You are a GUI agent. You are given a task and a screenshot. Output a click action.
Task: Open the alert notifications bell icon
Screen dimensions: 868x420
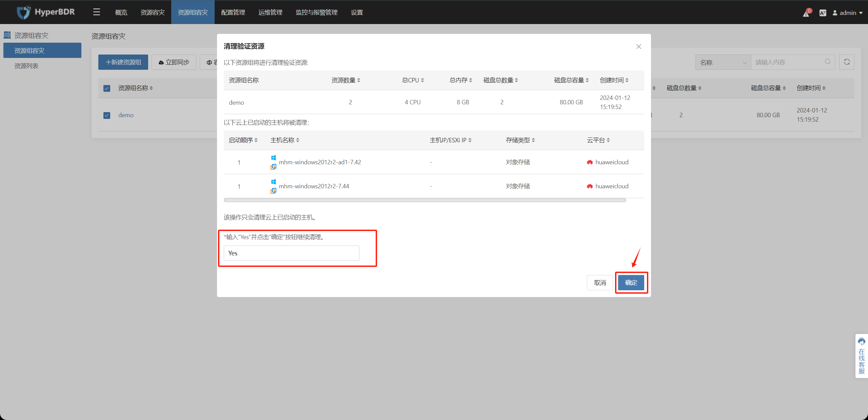[x=807, y=13]
